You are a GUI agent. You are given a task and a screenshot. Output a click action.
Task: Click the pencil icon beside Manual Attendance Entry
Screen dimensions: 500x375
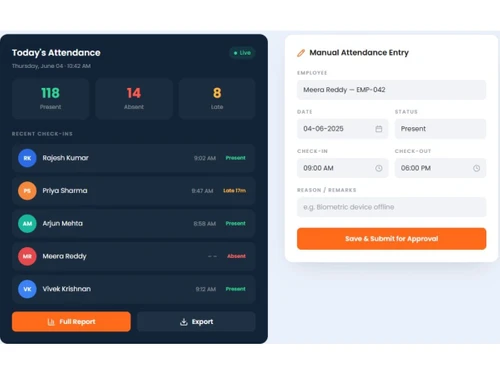[x=301, y=53]
